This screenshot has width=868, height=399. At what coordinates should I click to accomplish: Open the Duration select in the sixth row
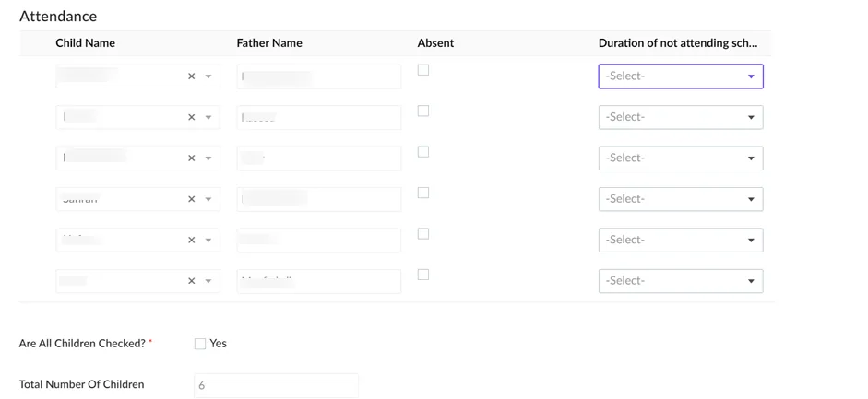click(681, 281)
